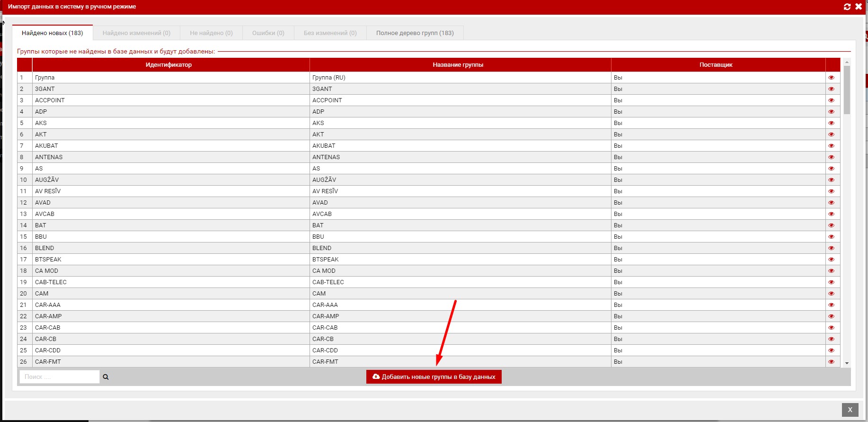Viewport: 868px width, 422px height.
Task: View details of AKUBAT group via eye icon
Action: coord(831,146)
